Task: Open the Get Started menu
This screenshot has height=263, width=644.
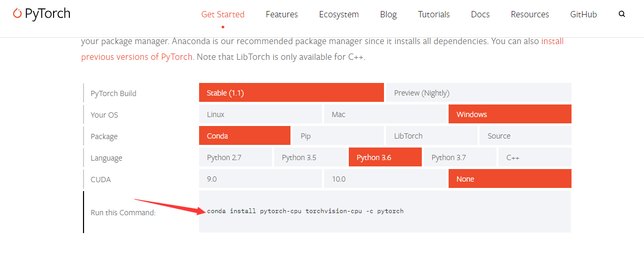Action: [223, 15]
